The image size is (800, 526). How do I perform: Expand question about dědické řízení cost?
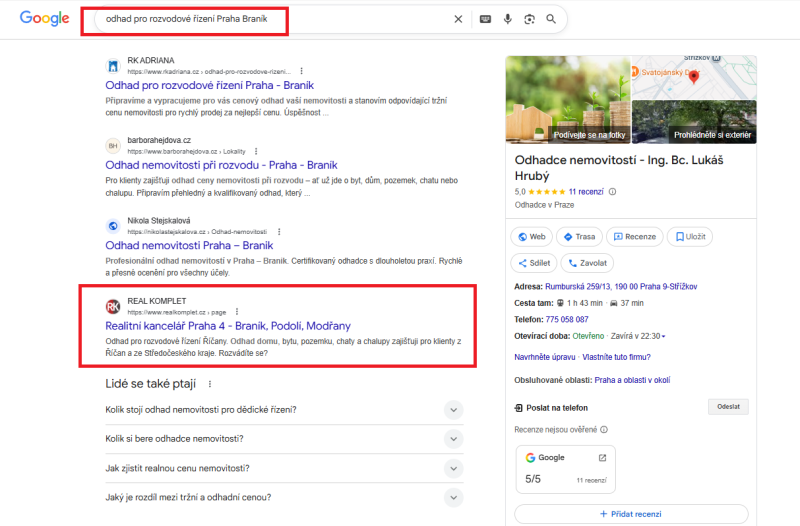[453, 409]
